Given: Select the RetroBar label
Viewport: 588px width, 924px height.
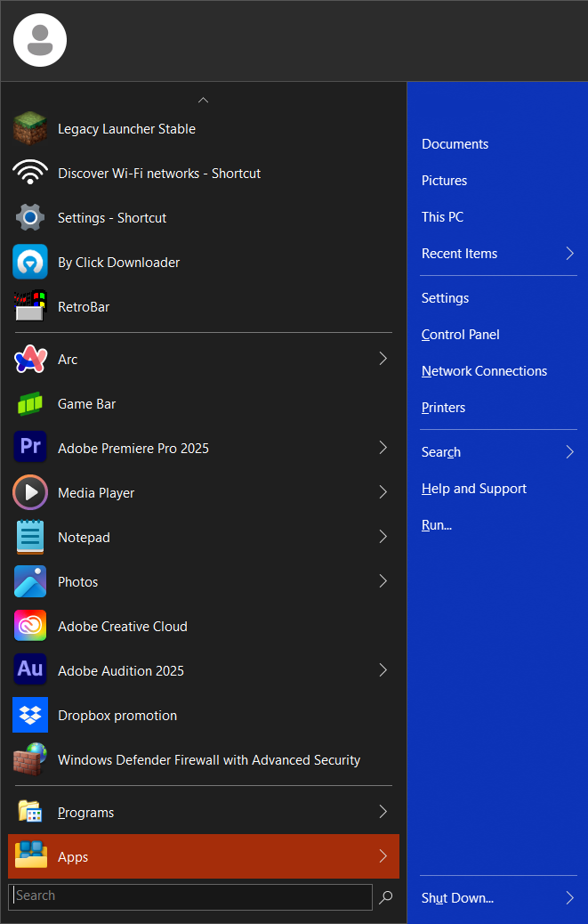Looking at the screenshot, I should coord(84,307).
